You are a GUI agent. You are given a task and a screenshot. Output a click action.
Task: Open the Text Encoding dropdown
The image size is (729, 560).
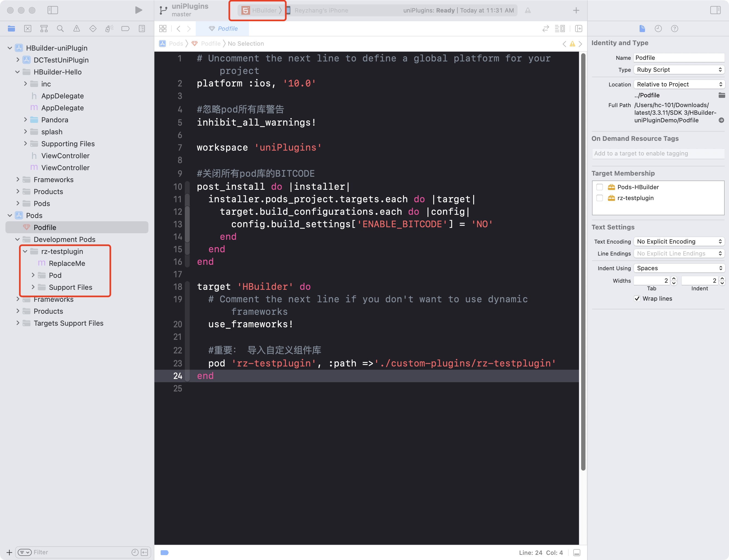tap(679, 241)
